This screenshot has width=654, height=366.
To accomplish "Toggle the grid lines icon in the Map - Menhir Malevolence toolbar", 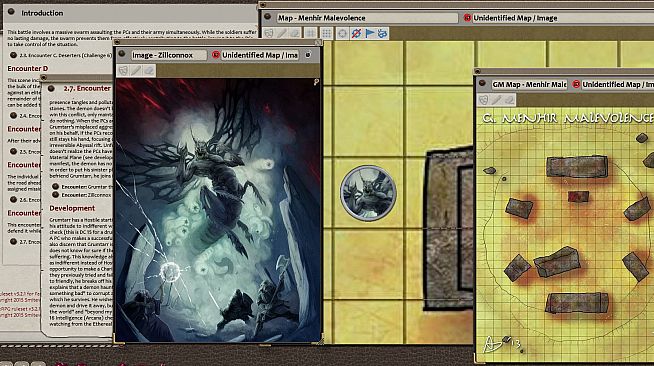I will point(311,33).
